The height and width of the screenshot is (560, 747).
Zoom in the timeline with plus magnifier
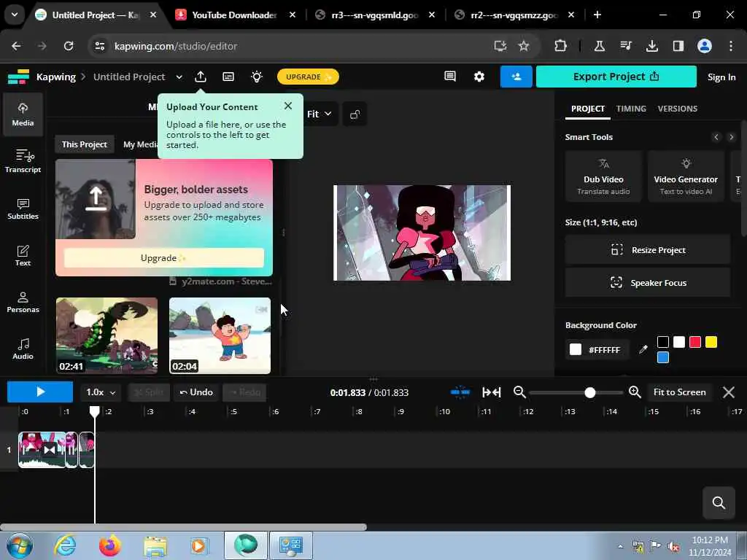coord(635,392)
